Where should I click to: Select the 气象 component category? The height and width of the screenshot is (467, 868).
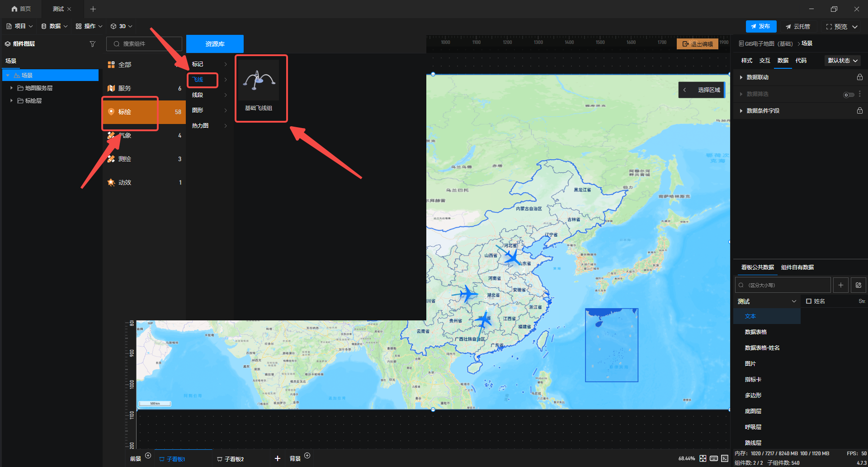click(144, 135)
